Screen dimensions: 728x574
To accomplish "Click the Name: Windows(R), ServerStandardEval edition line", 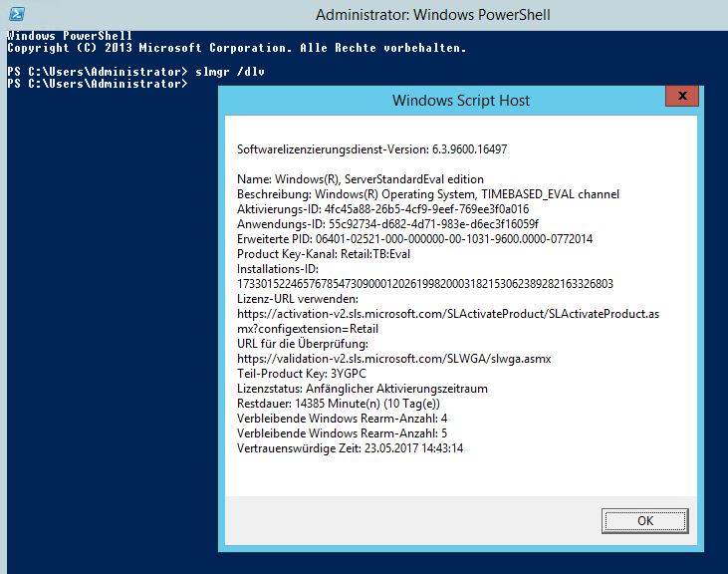I will (x=361, y=179).
